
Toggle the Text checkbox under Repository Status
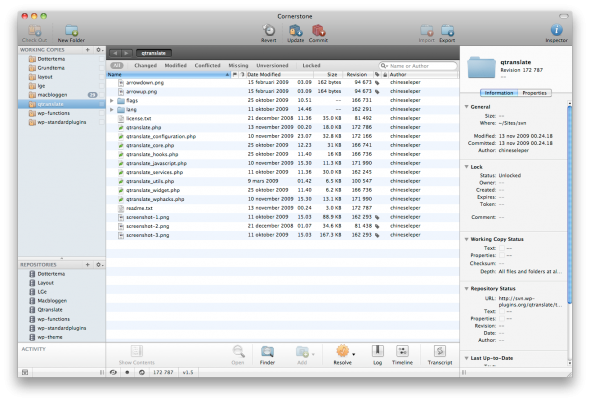502,311
